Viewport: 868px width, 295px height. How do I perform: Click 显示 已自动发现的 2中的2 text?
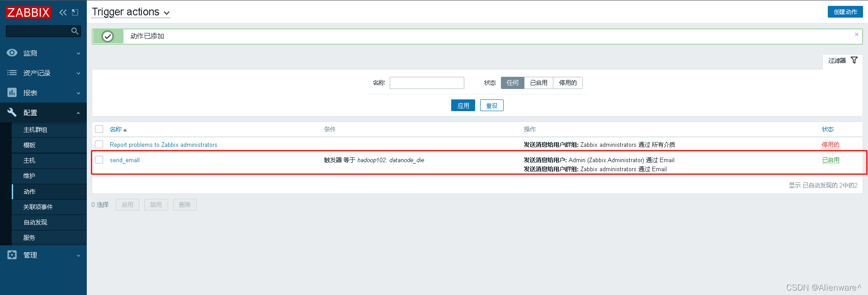point(823,185)
